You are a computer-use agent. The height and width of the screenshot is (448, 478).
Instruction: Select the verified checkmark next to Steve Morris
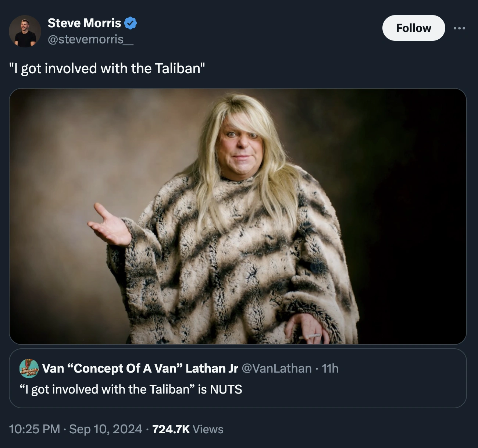tap(131, 22)
